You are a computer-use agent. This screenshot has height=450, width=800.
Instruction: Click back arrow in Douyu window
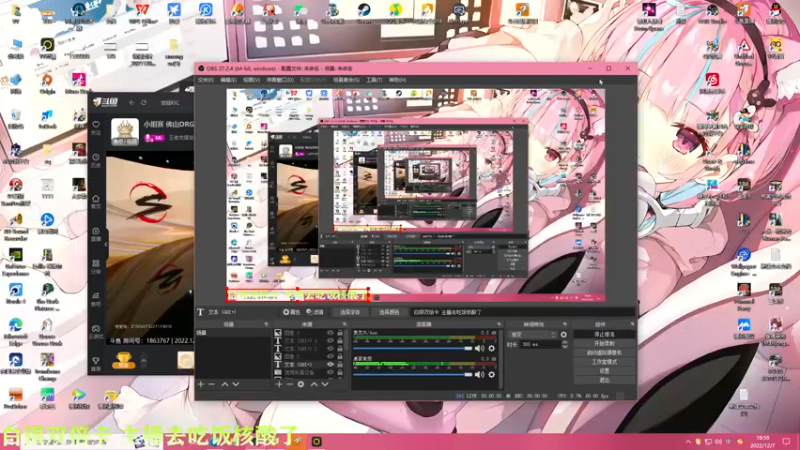pos(132,103)
